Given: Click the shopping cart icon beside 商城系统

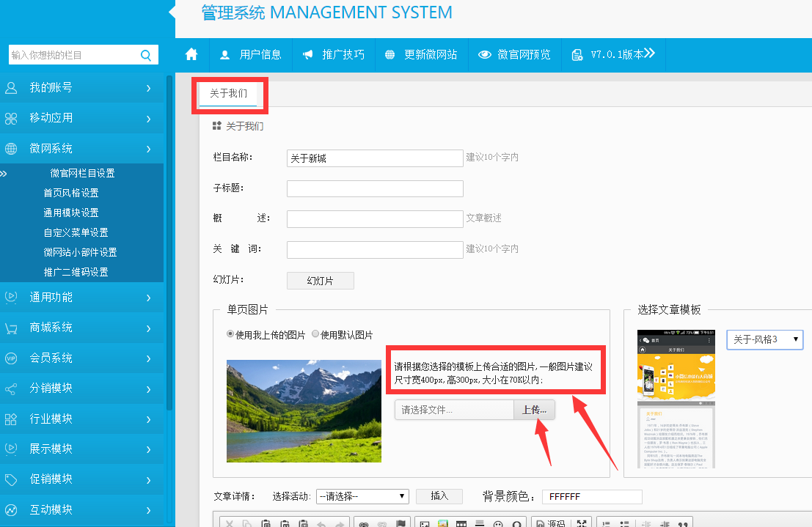Looking at the screenshot, I should pyautogui.click(x=11, y=328).
